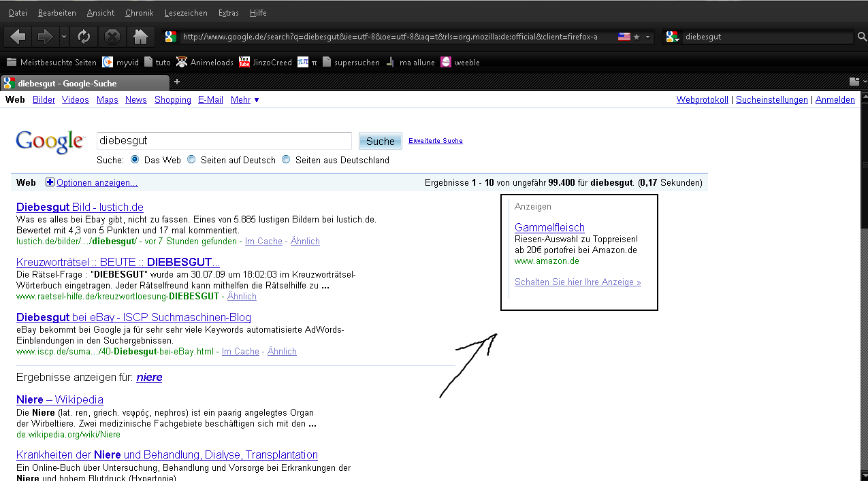Open the supersuchen bookmark
Screen dimensions: 868x481
[351, 62]
